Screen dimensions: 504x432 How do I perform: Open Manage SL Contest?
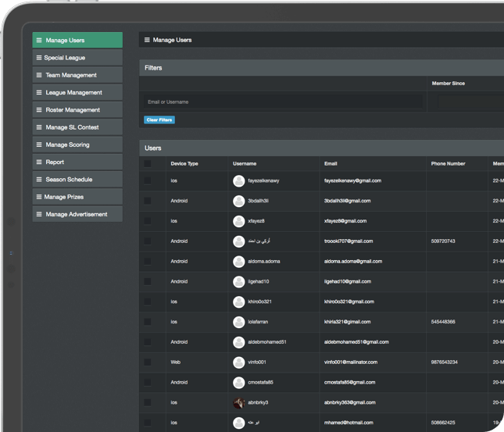click(77, 127)
